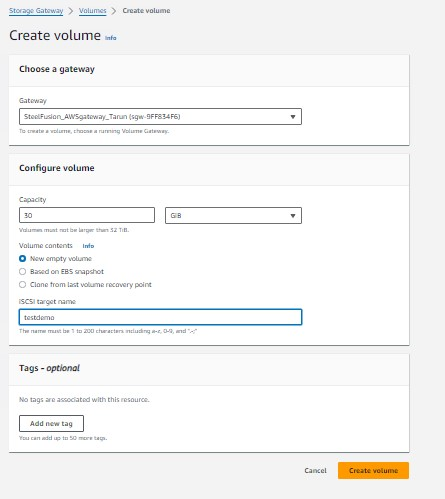This screenshot has height=499, width=445.
Task: Click the GiB dropdown arrow icon
Action: 293,216
